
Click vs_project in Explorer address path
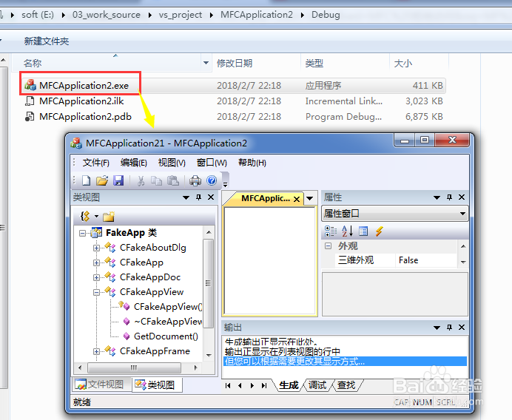[x=181, y=15]
